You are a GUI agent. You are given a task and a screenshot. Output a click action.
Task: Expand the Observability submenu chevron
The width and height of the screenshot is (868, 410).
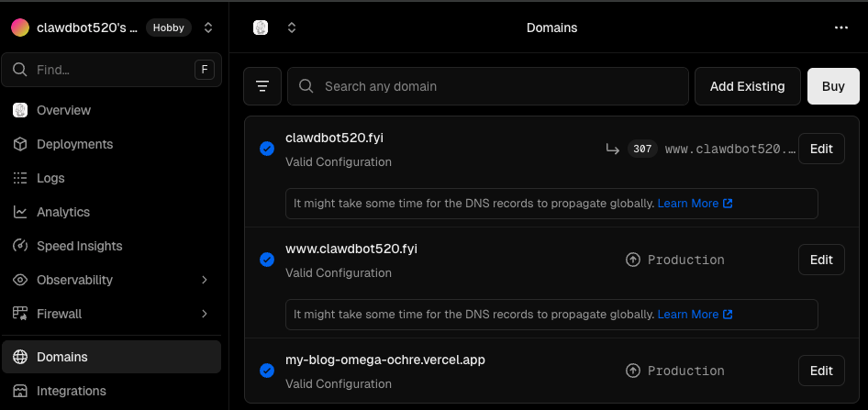click(x=205, y=280)
